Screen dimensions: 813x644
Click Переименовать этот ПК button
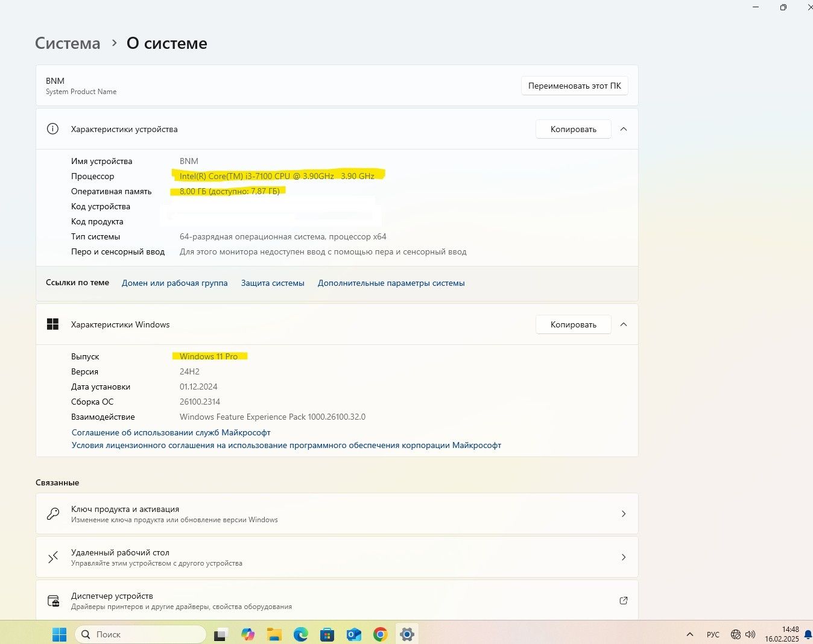tap(575, 86)
